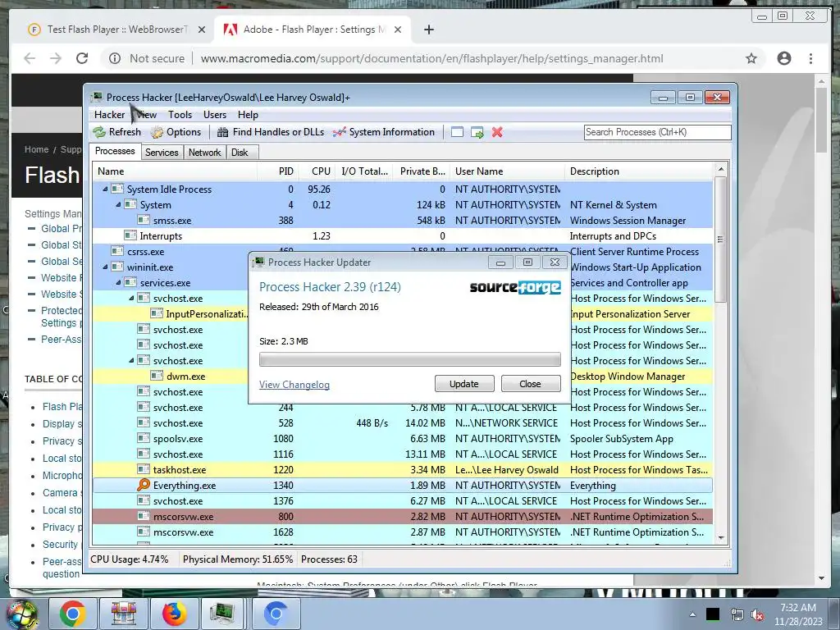Switch to the Services tab
Image resolution: width=840 pixels, height=630 pixels.
(x=162, y=152)
